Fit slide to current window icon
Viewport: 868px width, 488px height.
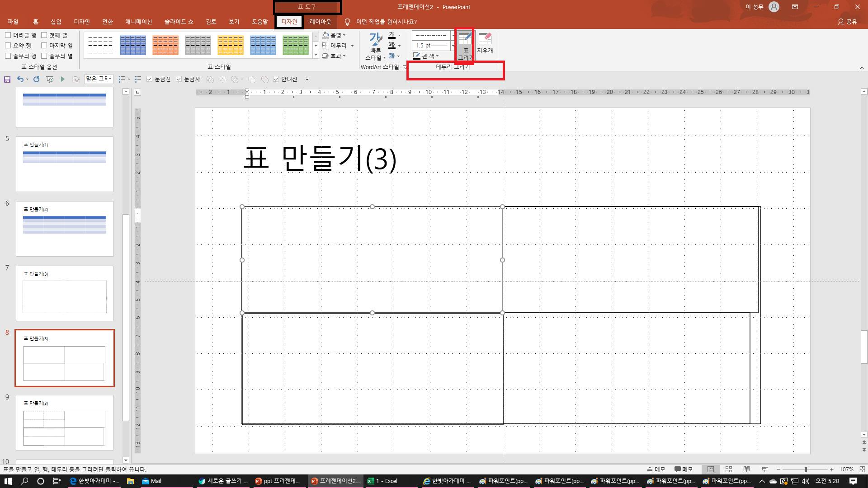pyautogui.click(x=863, y=469)
